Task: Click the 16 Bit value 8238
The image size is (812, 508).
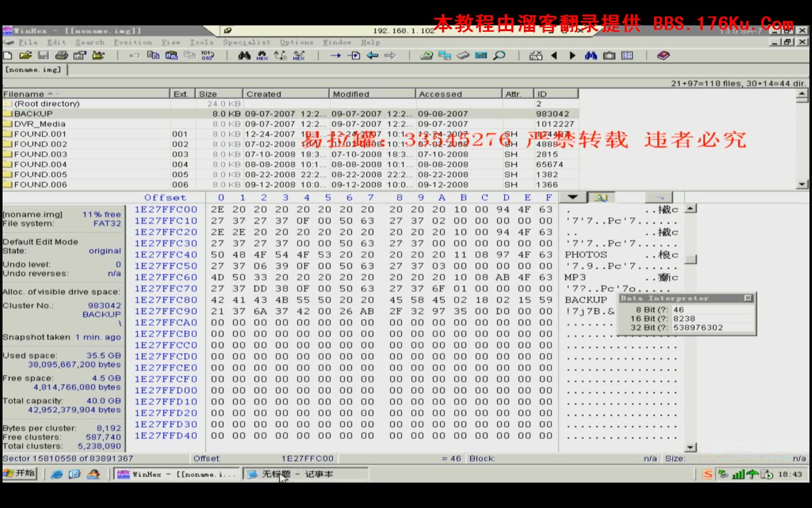Action: click(684, 319)
